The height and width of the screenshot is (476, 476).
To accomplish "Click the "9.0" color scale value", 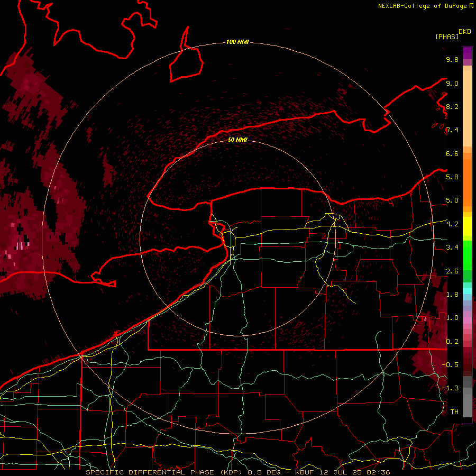I will tap(452, 84).
